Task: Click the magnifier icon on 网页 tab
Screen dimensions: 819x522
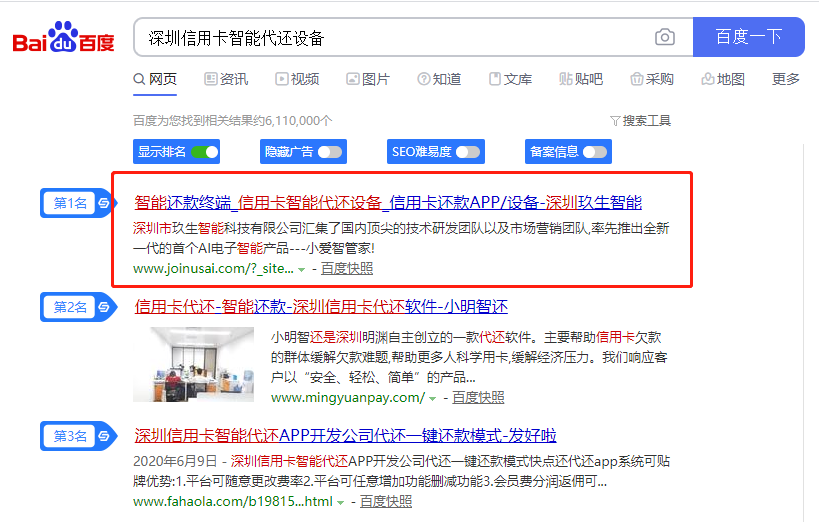Action: click(x=139, y=79)
